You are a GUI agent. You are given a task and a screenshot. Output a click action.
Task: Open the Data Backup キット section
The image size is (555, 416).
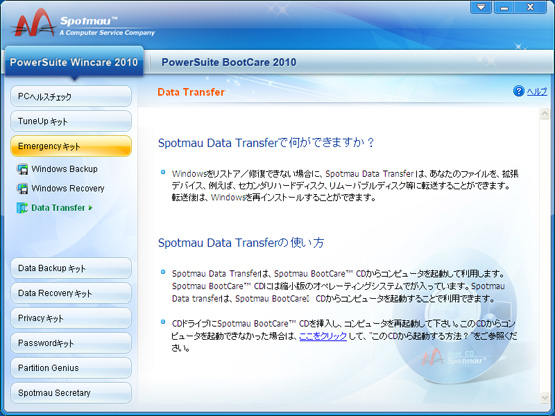(71, 268)
